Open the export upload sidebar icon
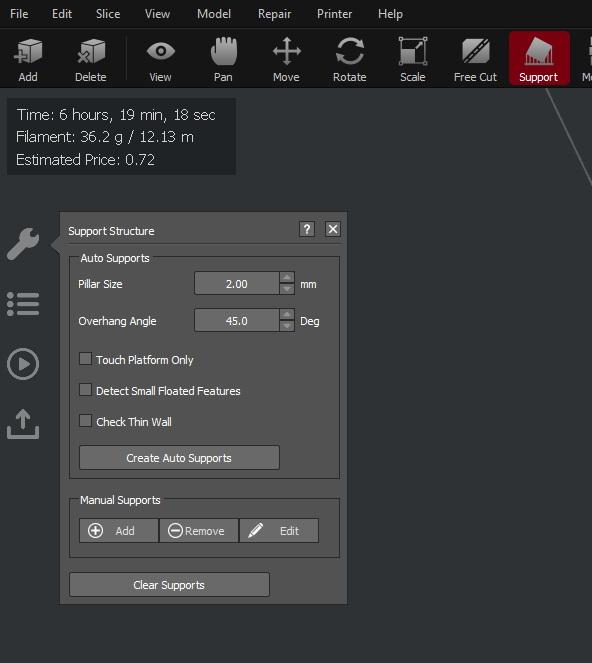This screenshot has height=663, width=592. coord(23,424)
